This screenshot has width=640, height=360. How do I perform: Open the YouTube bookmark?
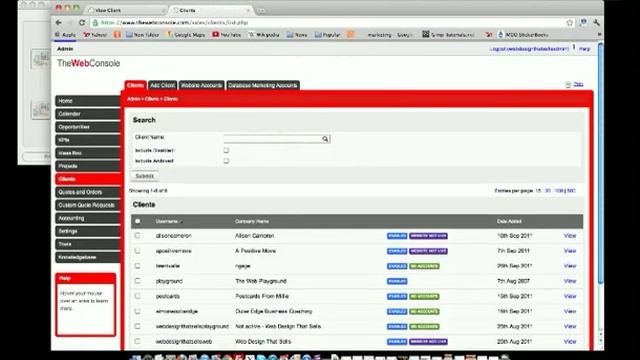[x=227, y=35]
